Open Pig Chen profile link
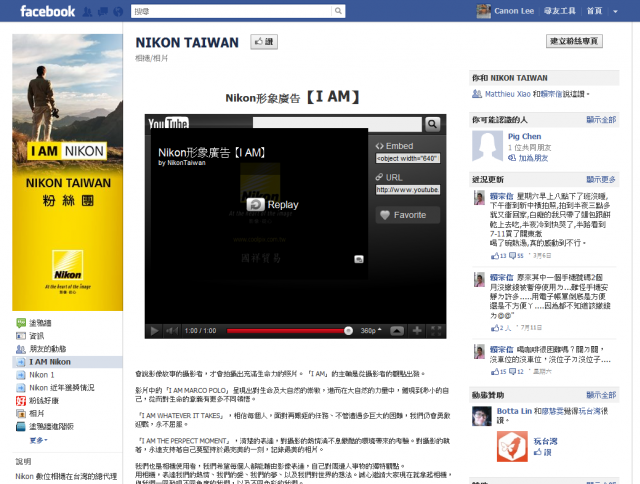 pos(524,136)
